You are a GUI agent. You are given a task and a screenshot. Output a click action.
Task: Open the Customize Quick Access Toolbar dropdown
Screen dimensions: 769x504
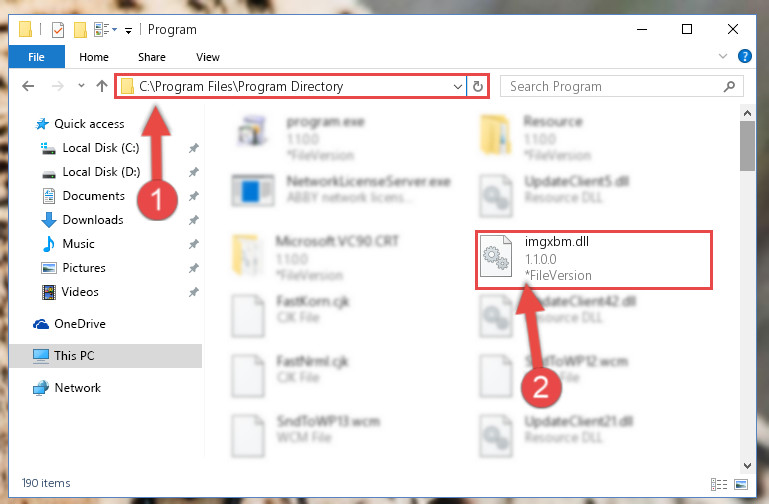click(128, 30)
